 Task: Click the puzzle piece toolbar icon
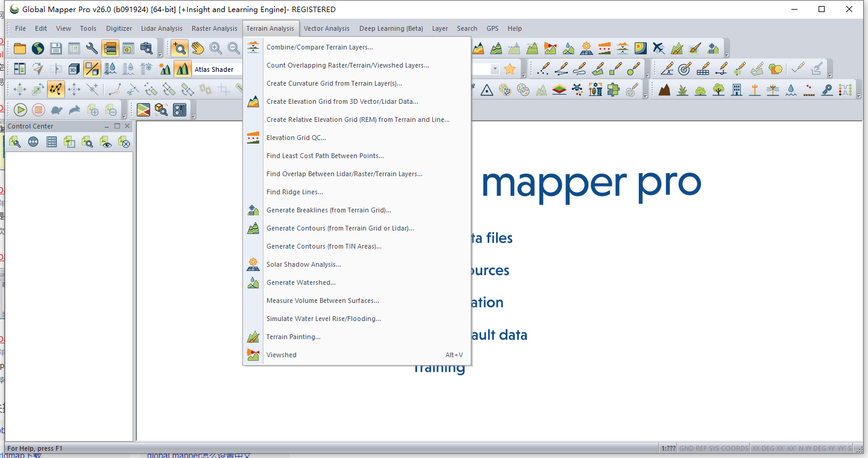[x=613, y=89]
